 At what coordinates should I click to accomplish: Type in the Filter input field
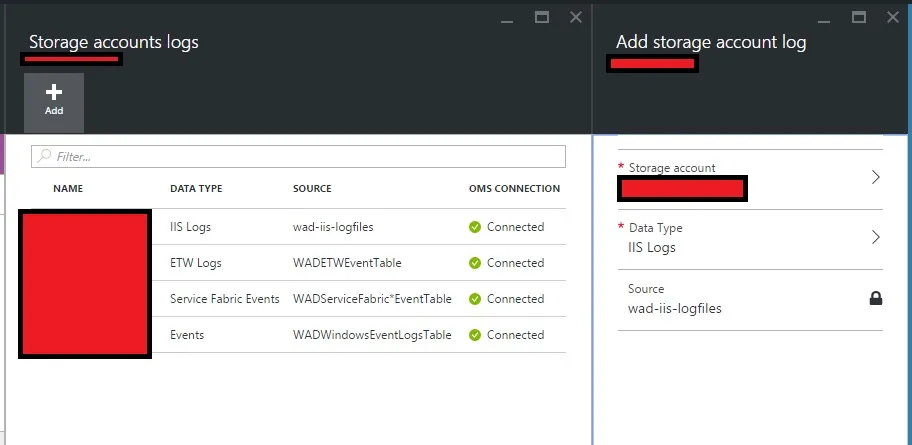coord(300,157)
